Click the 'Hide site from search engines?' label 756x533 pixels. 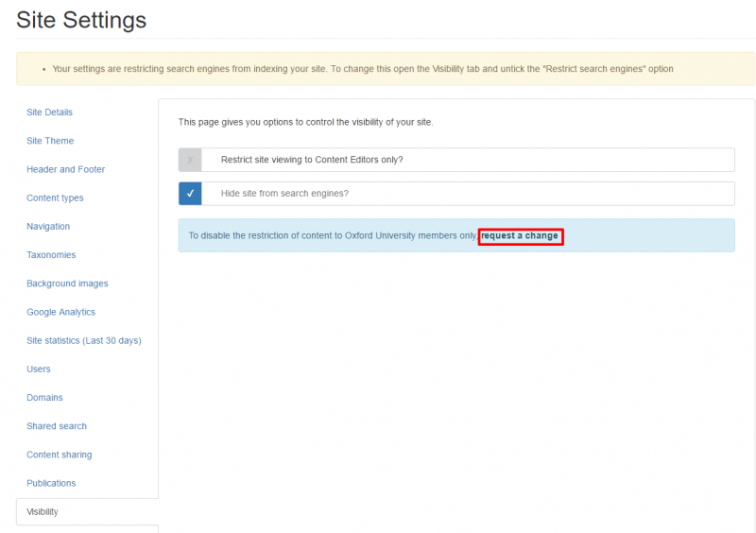pos(284,194)
